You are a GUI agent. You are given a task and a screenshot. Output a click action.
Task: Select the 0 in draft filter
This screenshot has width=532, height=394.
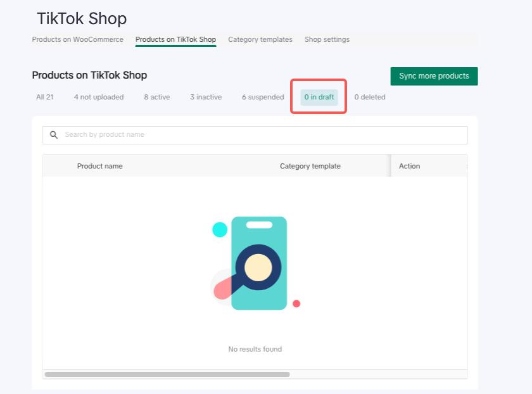(319, 97)
